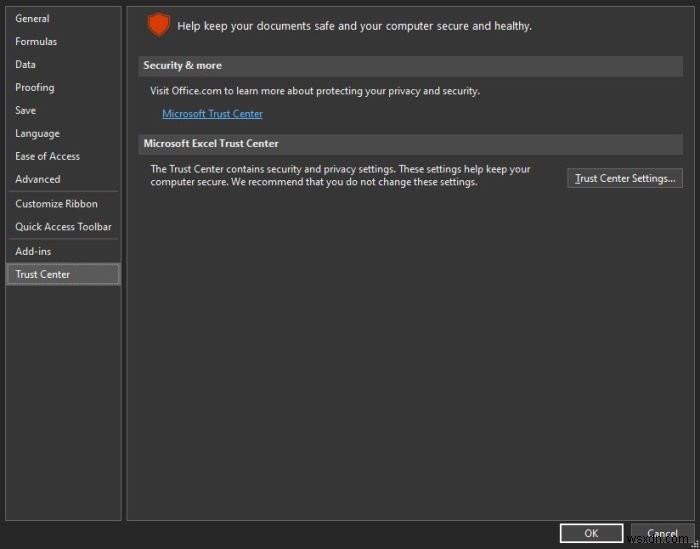Click the Microsoft Excel Trust Center header
This screenshot has width=700, height=549.
pos(211,143)
